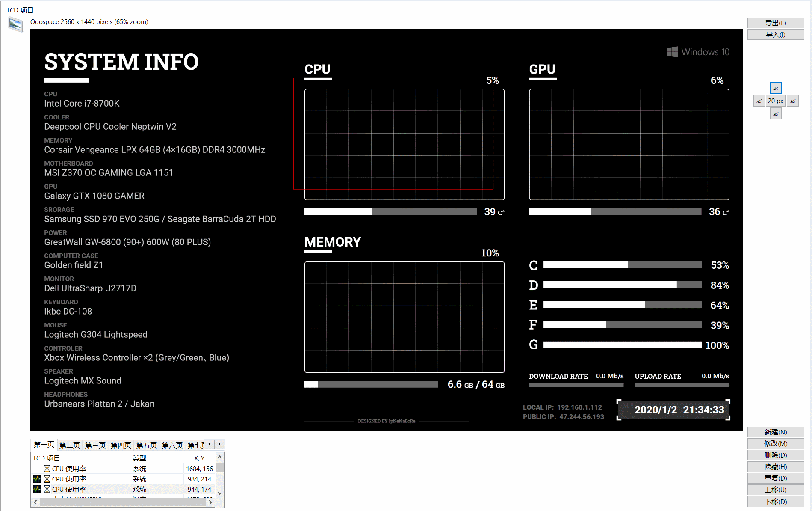Click the memory usage bar beside 6.6 GB
The height and width of the screenshot is (511, 812).
[371, 384]
